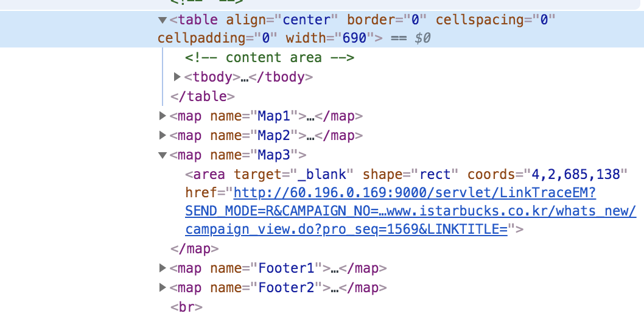644x319 pixels.
Task: Open the LinkTraceEM href link
Action: point(411,211)
